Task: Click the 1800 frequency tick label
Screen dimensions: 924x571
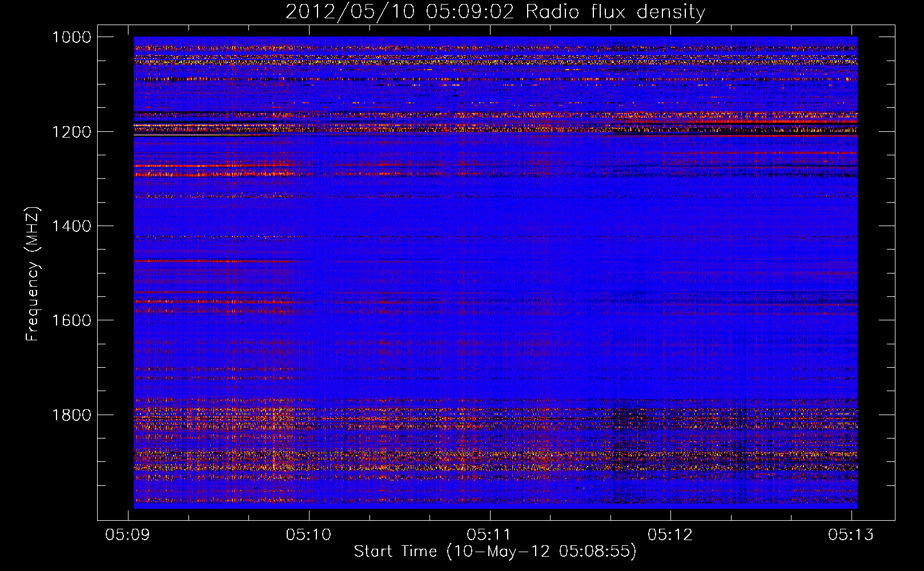Action: [x=71, y=415]
